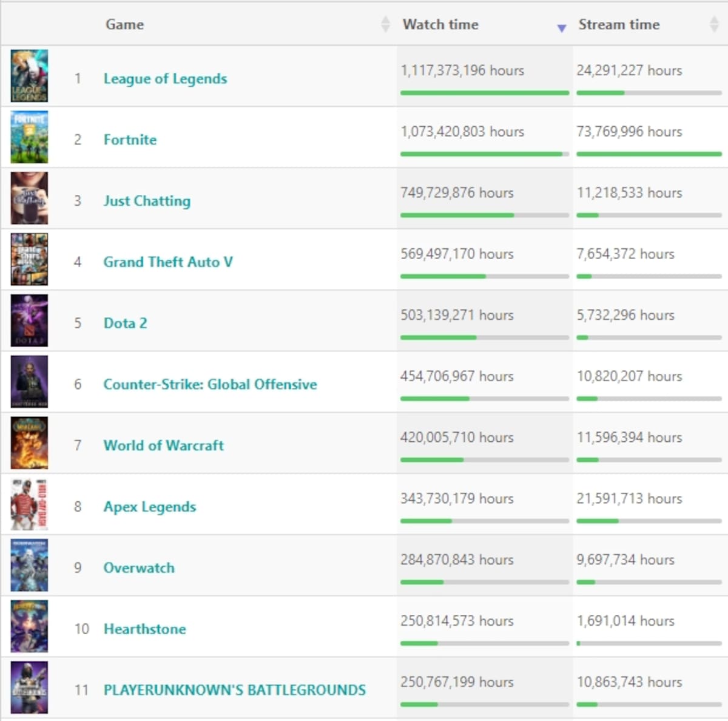Click Dota 2 watch time progress bar
Viewport: 728px width, 721px height.
click(485, 337)
